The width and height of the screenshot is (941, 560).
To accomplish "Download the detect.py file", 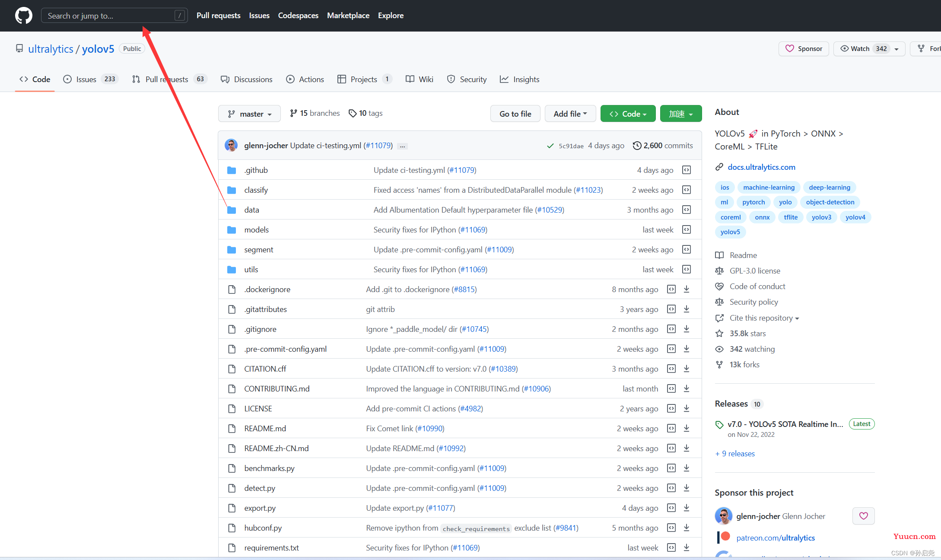I will 687,488.
